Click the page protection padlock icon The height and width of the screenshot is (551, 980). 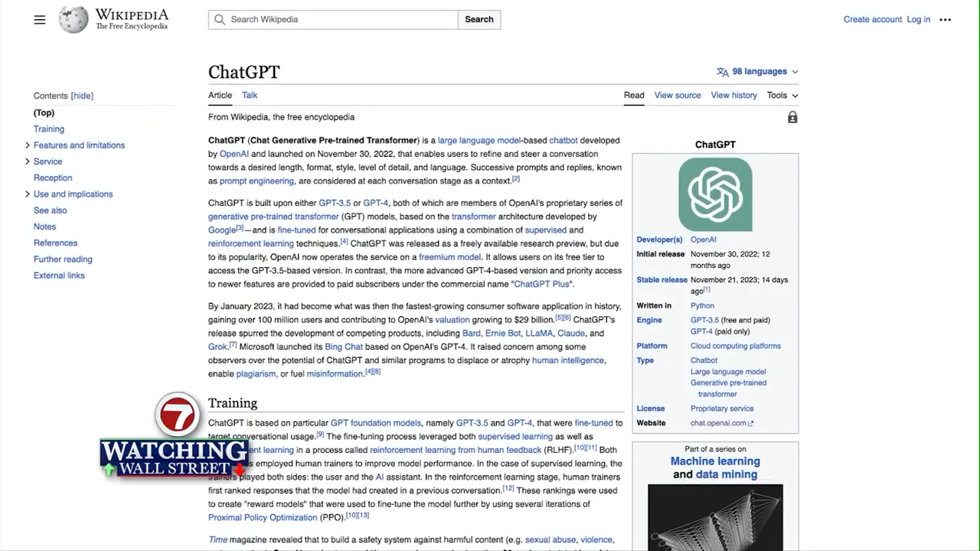tap(792, 117)
